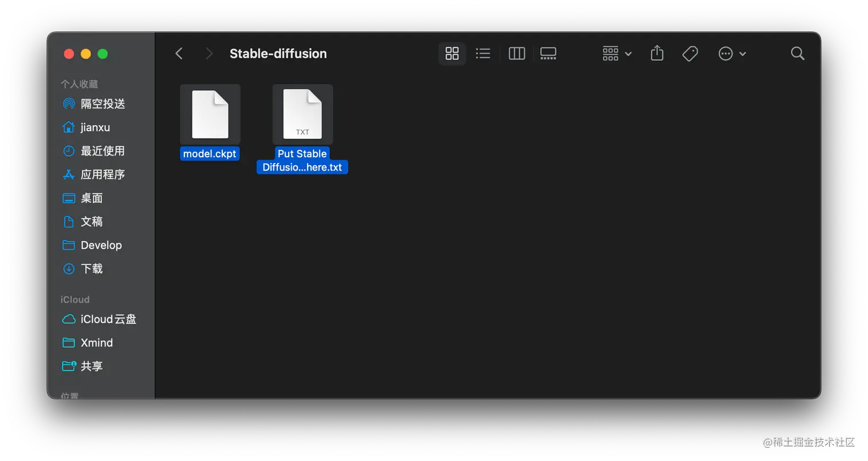Open the Xmind folder in sidebar

96,343
